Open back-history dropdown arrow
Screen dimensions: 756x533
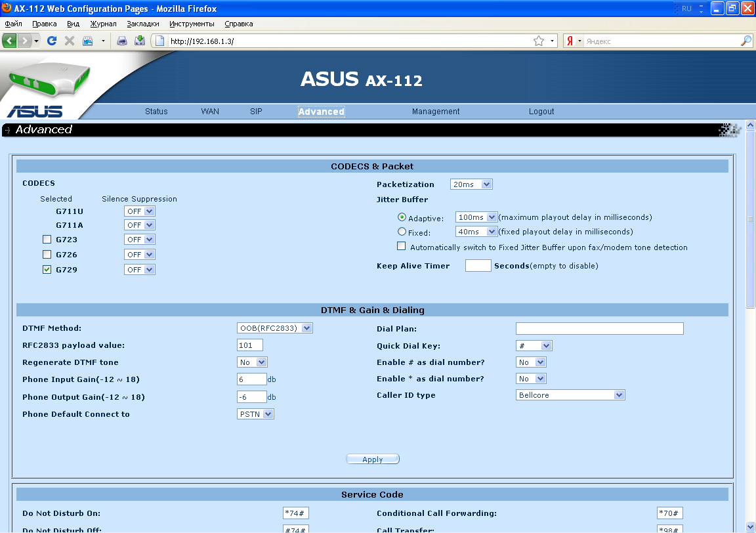[x=36, y=41]
